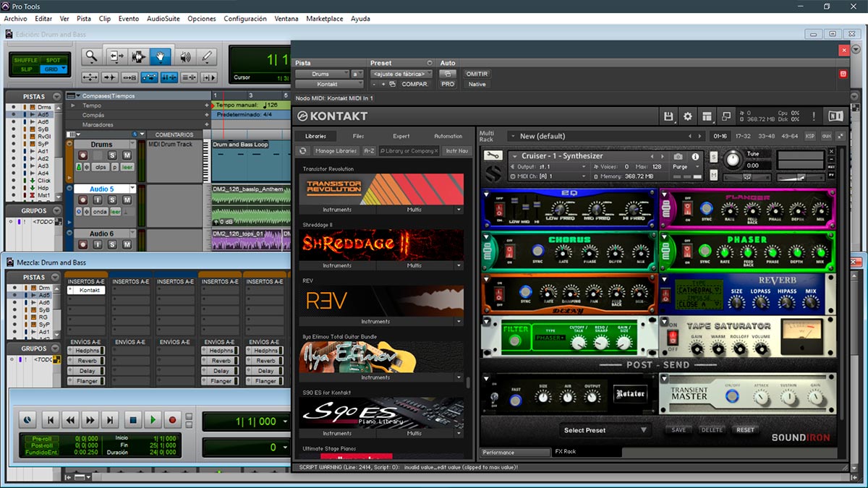Toggle Kontakt instrument Mute button
This screenshot has height=488, width=868.
(713, 175)
